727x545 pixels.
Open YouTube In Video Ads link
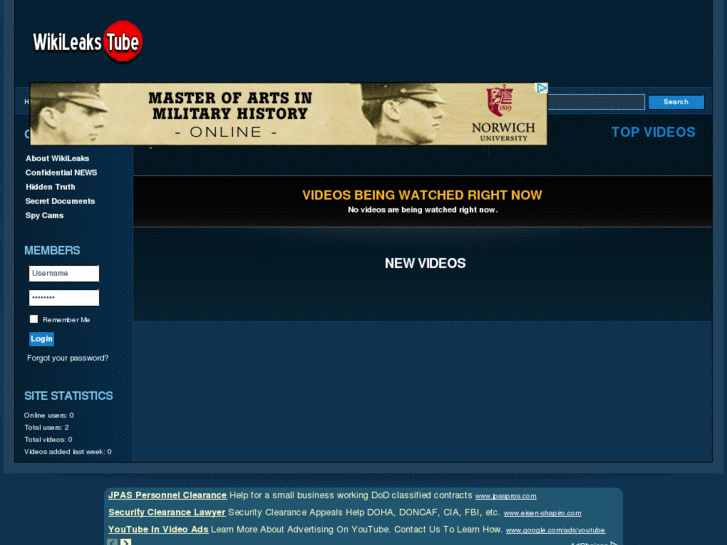pos(158,530)
